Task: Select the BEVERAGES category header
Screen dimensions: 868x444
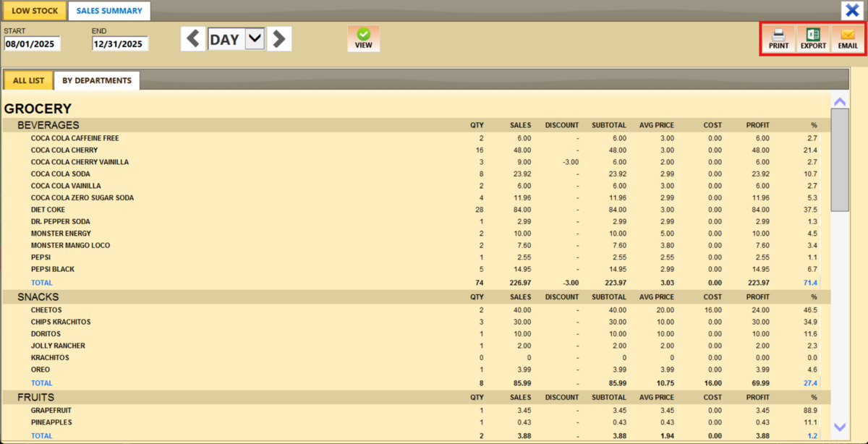Action: click(48, 125)
